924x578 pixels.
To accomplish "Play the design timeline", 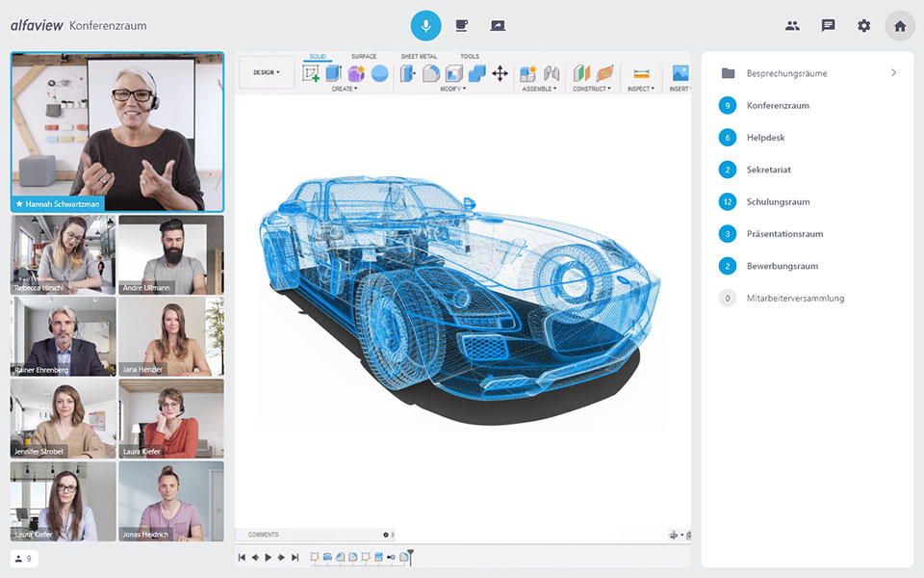I will tap(269, 557).
